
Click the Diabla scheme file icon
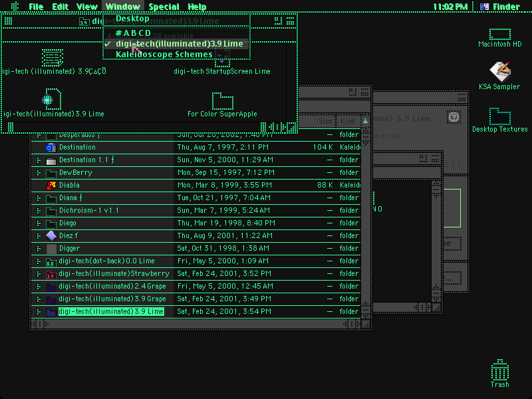(x=51, y=186)
